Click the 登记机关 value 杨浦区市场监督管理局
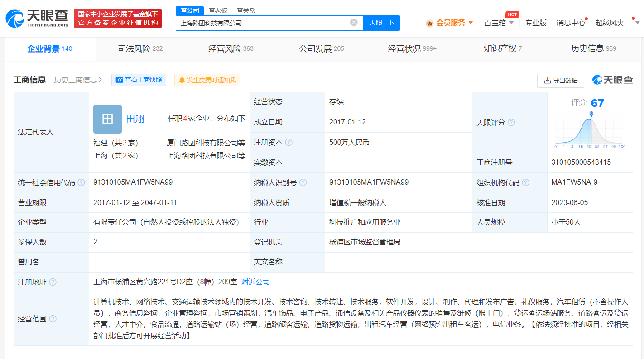Screen dimensions: 644x359 point(365,242)
